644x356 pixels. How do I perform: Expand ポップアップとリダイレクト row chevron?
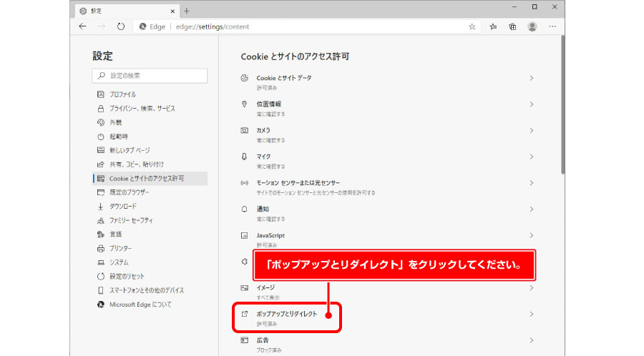[x=532, y=314]
